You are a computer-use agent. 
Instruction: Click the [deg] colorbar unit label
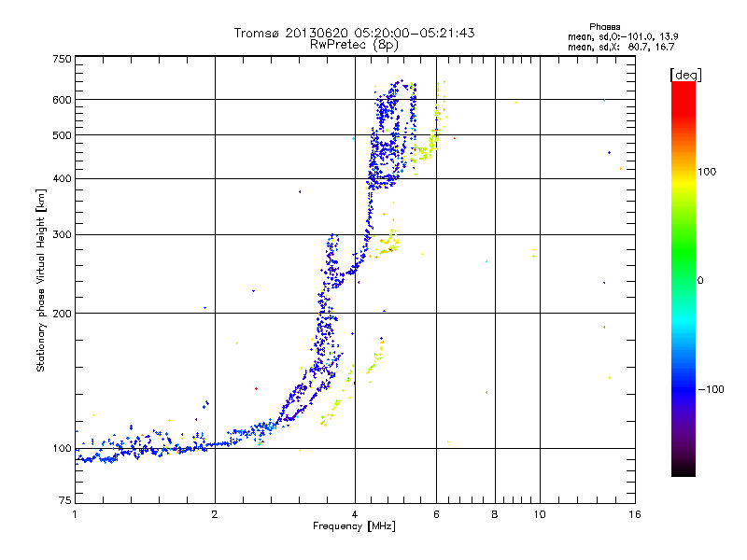(x=685, y=74)
